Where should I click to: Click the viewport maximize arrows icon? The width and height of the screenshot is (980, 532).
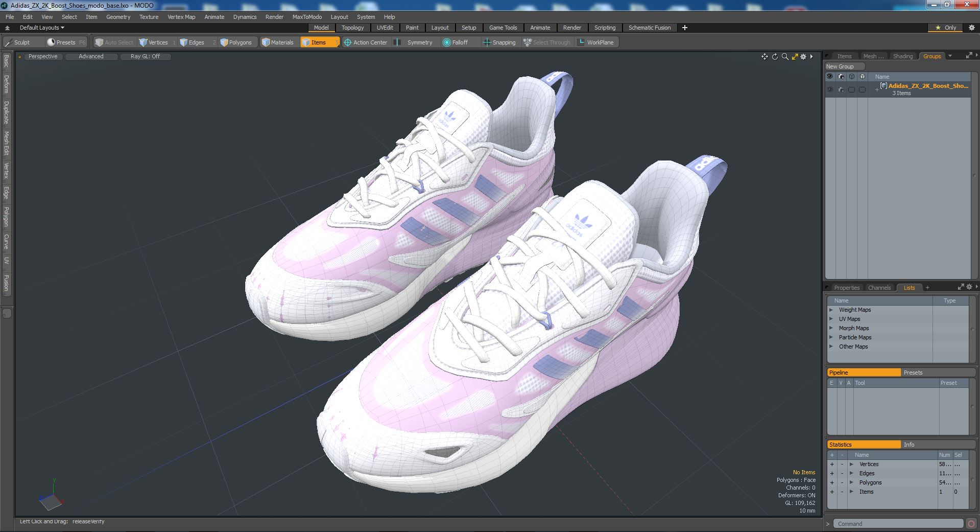pyautogui.click(x=795, y=57)
